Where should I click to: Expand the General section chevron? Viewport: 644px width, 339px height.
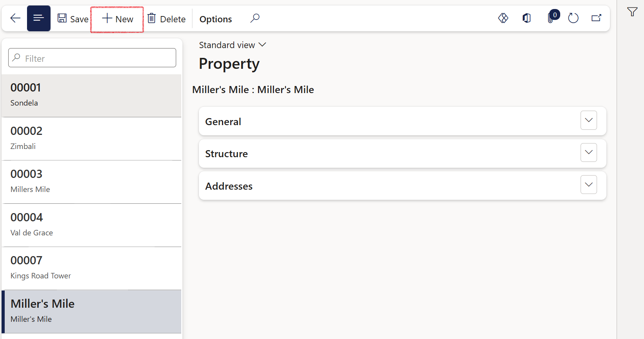(588, 120)
